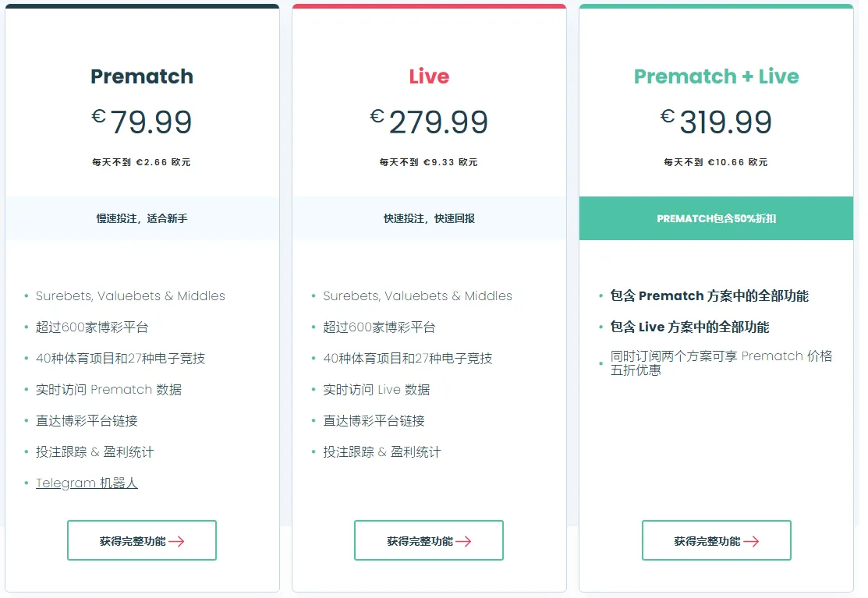The image size is (868, 598).
Task: Click the green 'PREMATCH包含50%折扣' highlight bar
Action: [716, 218]
